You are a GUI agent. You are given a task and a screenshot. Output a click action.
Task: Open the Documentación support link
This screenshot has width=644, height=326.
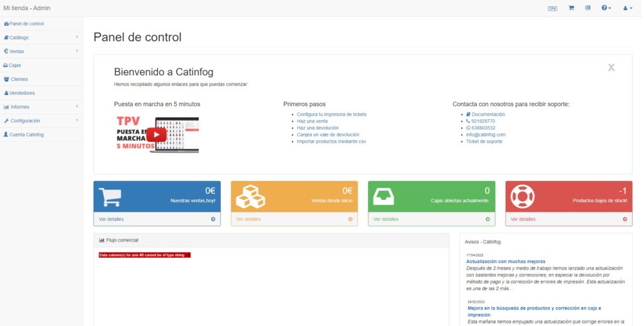coord(486,114)
